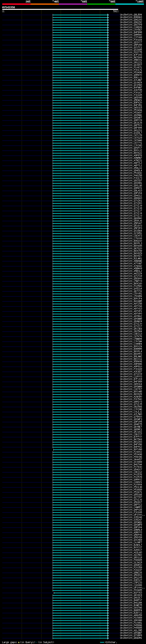Select label UniRef100_P02580
146x644 pixels.
point(131,286)
